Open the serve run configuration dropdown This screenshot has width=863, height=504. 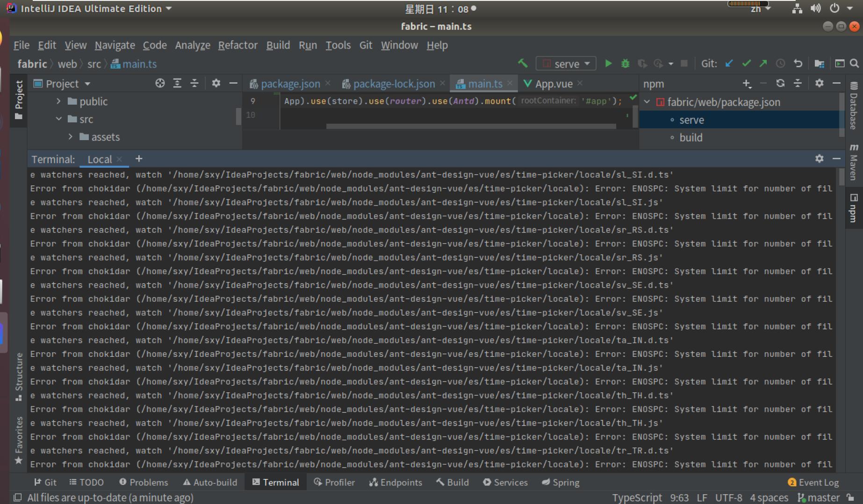point(566,64)
